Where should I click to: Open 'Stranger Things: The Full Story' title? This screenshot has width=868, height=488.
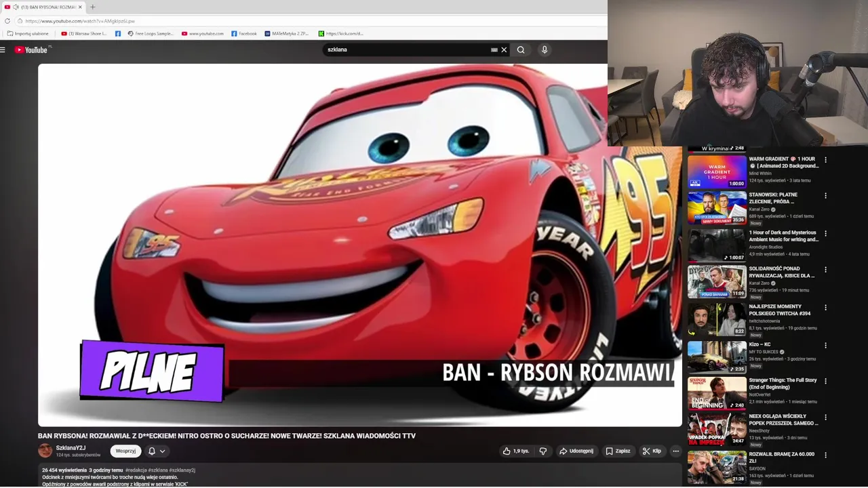(783, 384)
